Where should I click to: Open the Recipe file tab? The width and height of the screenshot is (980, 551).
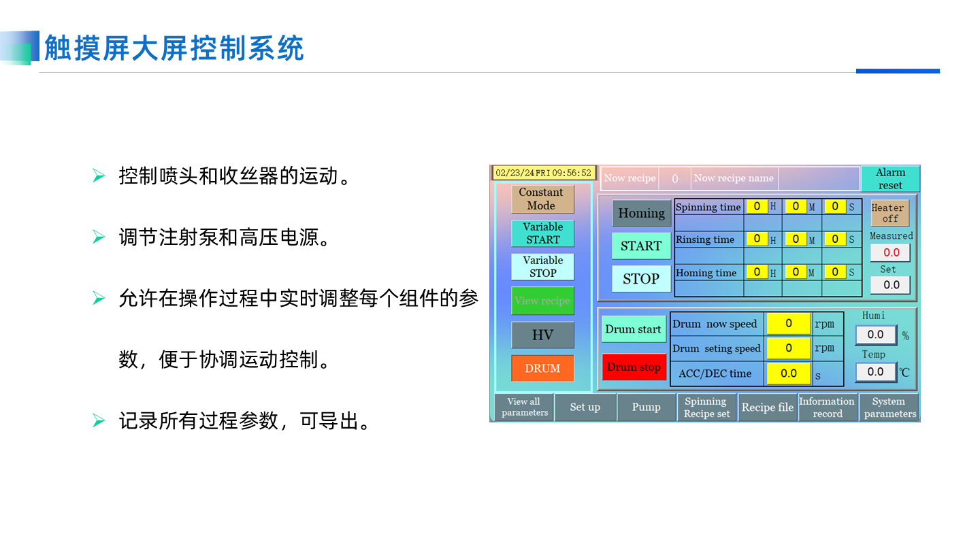767,407
